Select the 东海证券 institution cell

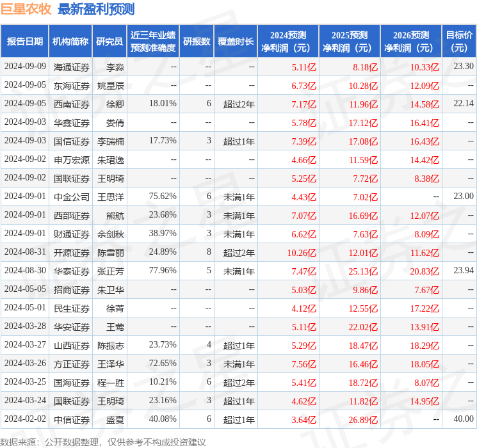point(72,86)
